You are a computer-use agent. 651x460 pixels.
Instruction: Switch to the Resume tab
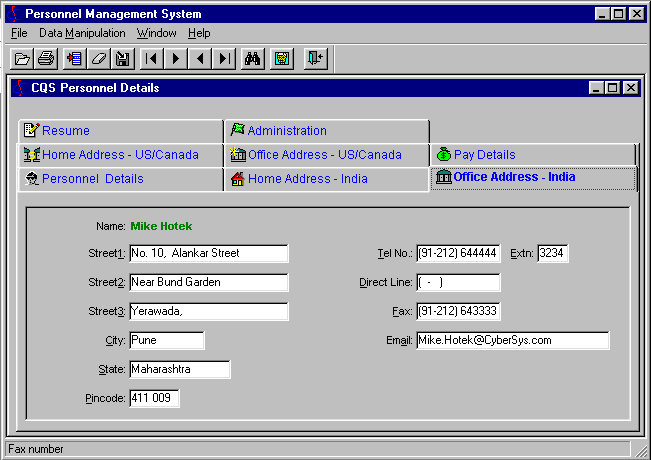(65, 131)
